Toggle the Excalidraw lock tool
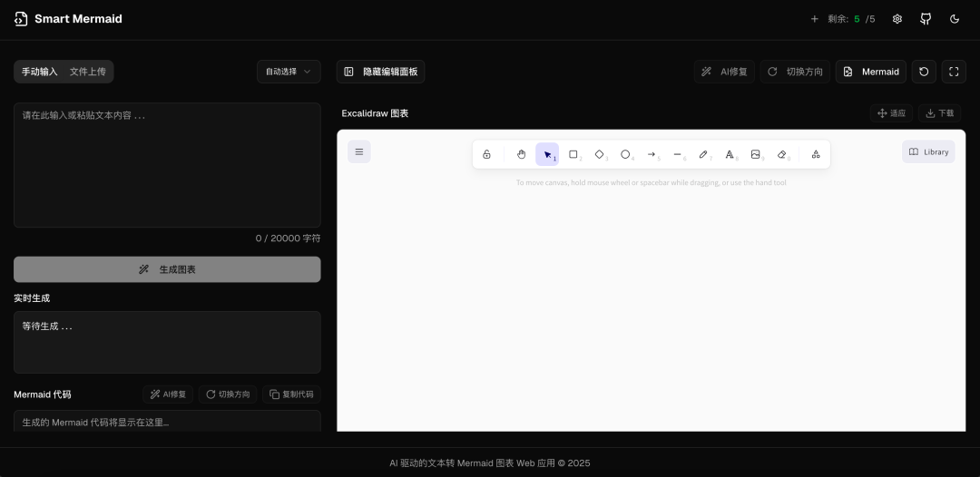 (x=487, y=154)
